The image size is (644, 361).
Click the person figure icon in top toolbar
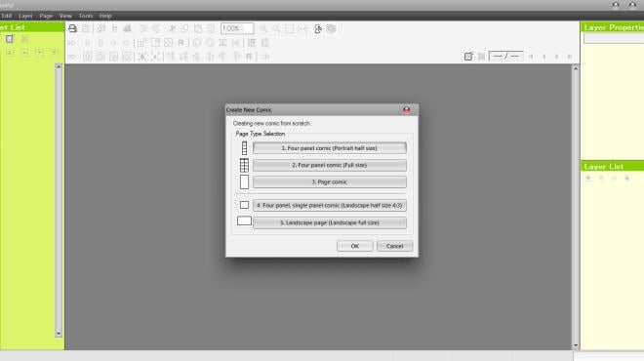(318, 28)
